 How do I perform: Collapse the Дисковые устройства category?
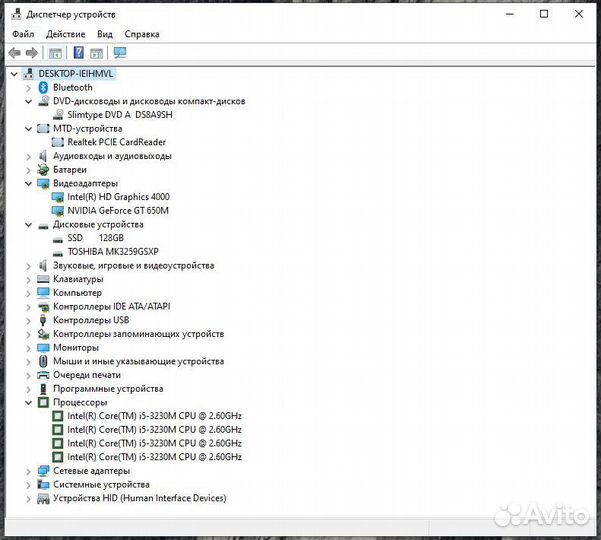(28, 225)
